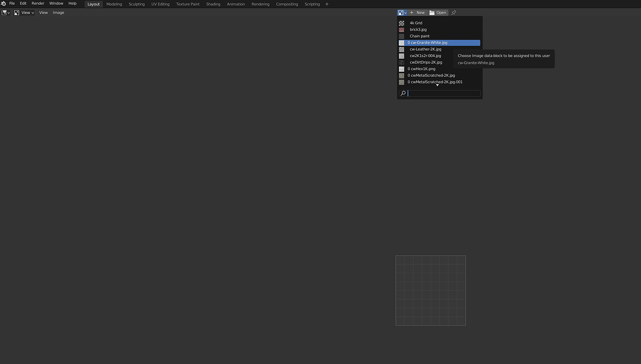Open the image editor View mode dropdown

tap(24, 12)
